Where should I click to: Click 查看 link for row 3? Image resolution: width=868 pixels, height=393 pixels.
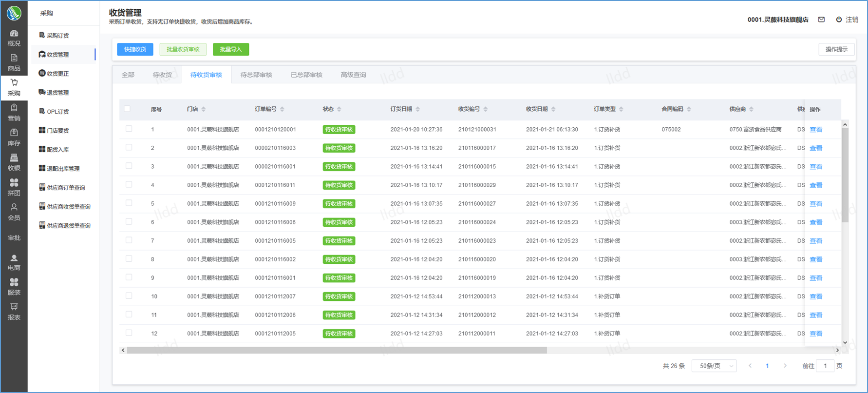pos(816,167)
